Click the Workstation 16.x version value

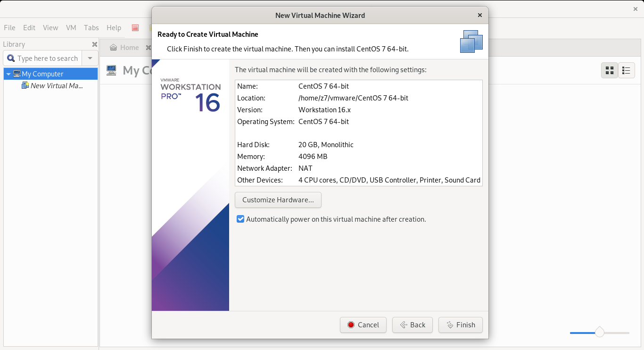(x=324, y=110)
